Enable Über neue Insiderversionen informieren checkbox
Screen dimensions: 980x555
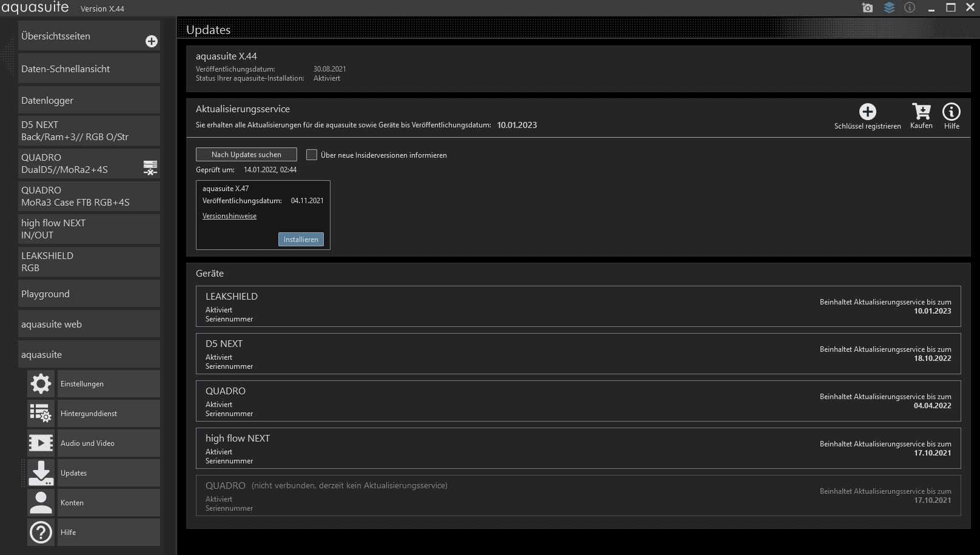(312, 155)
